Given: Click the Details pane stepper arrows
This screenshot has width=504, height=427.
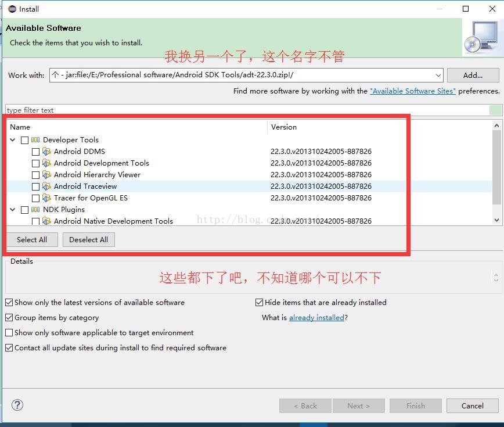Looking at the screenshot, I should (x=496, y=278).
